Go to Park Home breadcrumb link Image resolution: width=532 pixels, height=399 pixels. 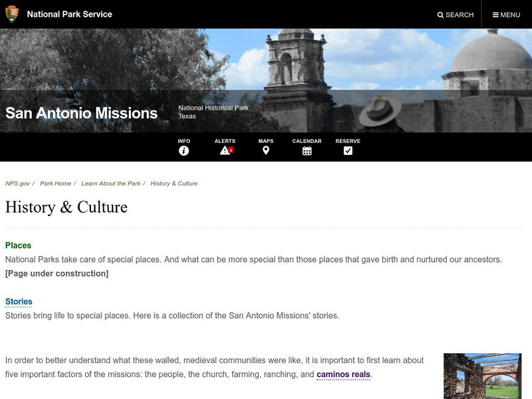click(56, 184)
